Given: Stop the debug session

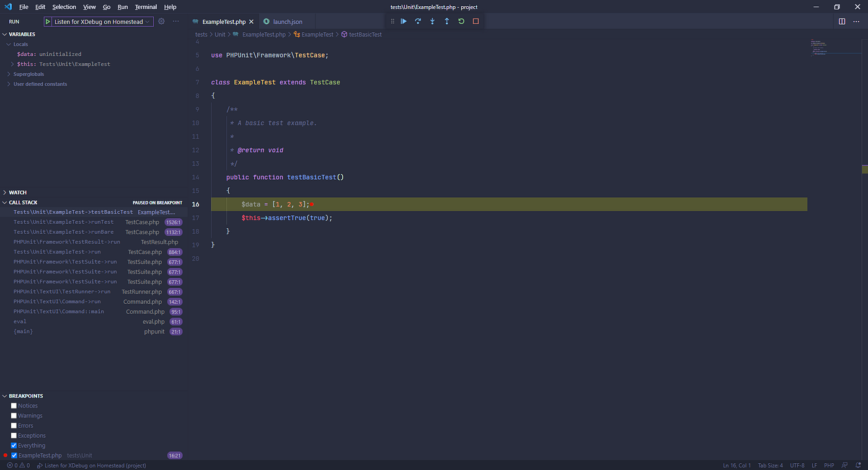Looking at the screenshot, I should coord(476,21).
